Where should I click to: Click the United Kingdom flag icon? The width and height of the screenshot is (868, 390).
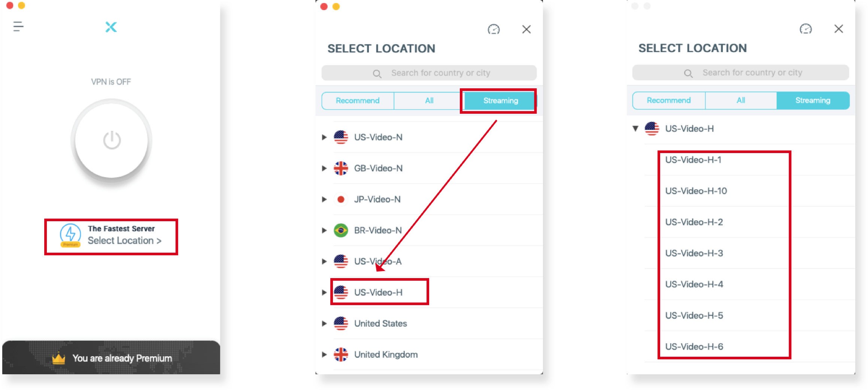pyautogui.click(x=341, y=354)
